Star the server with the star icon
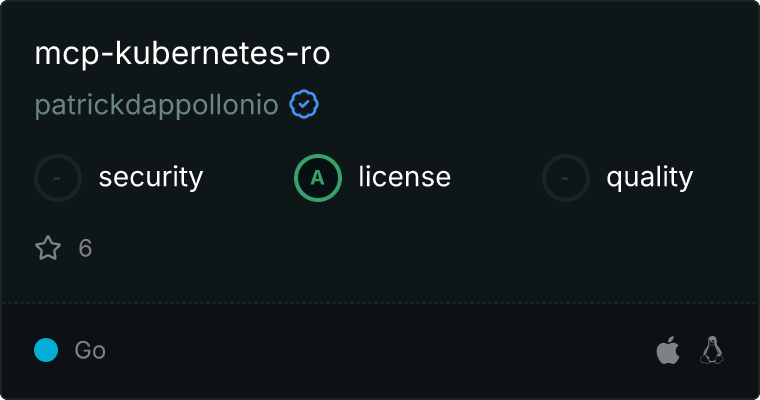Viewport: 760px width, 400px height. click(48, 248)
